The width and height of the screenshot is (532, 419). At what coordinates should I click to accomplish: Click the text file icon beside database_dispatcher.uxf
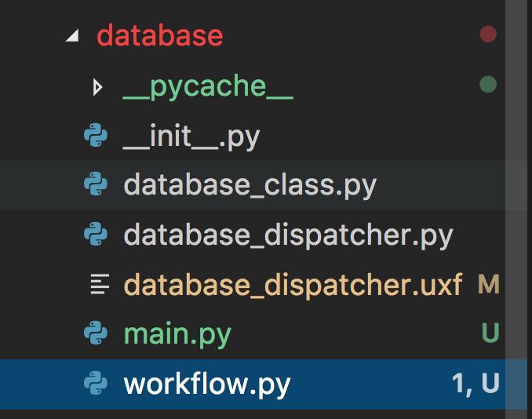click(x=98, y=284)
